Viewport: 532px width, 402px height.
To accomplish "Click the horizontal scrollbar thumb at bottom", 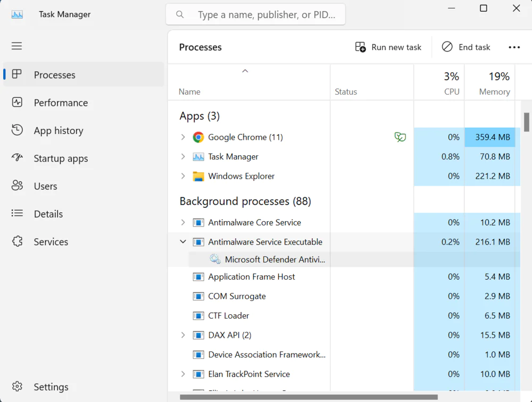I will click(309, 397).
